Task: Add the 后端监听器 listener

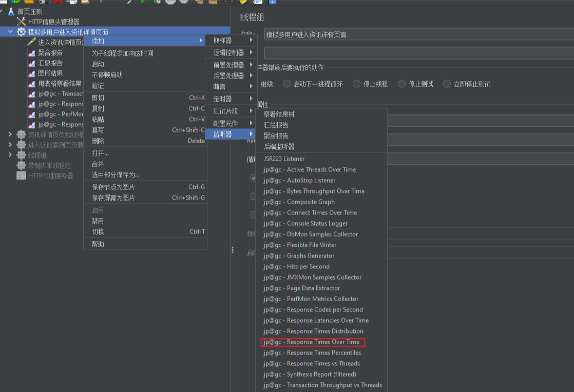Action: coord(321,147)
